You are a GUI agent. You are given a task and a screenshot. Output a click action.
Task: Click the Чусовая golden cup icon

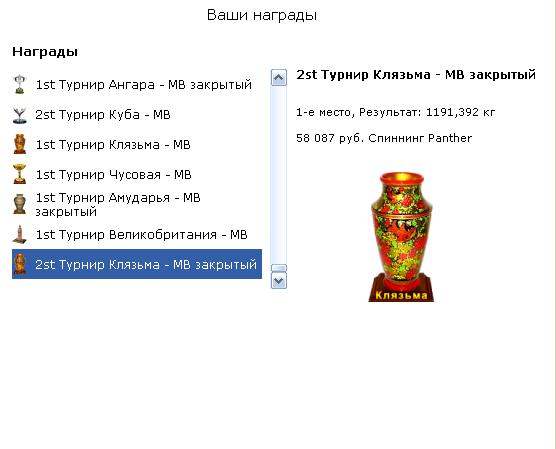(x=20, y=174)
